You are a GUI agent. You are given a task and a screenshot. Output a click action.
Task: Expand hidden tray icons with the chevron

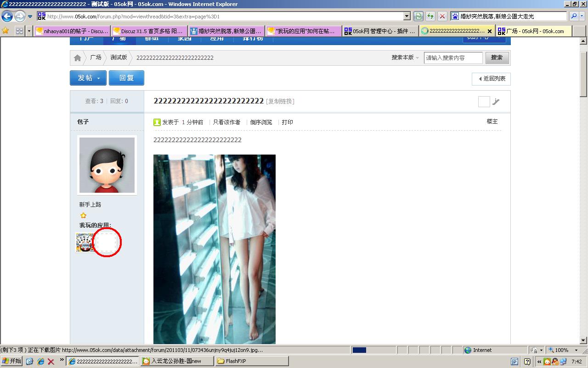click(539, 362)
